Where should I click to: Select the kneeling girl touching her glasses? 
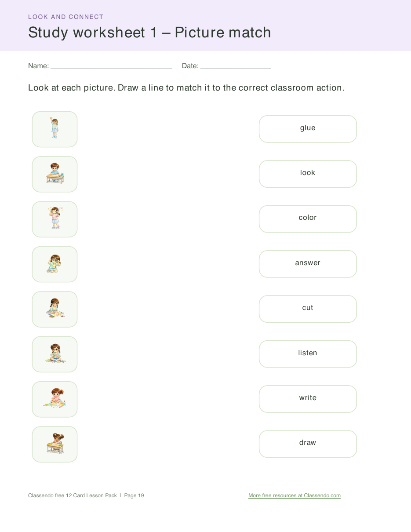point(55,264)
